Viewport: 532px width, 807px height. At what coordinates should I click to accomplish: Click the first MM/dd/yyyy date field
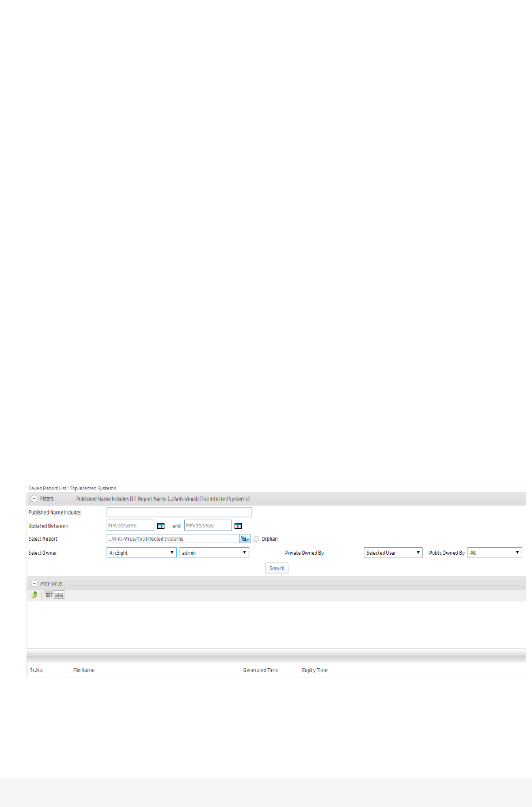pos(131,525)
